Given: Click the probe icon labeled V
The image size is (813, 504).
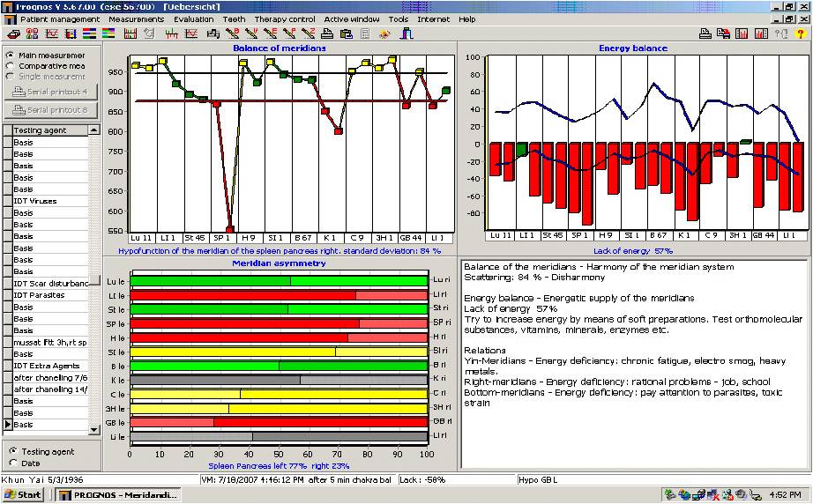Looking at the screenshot, I should click(251, 34).
